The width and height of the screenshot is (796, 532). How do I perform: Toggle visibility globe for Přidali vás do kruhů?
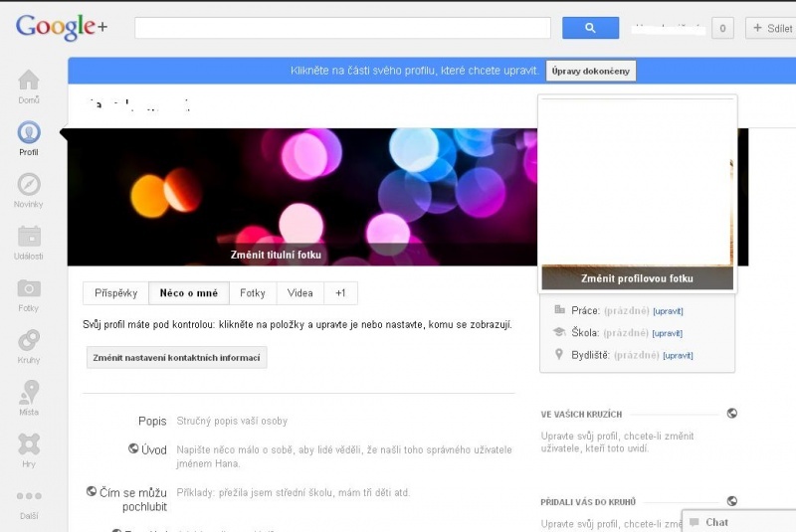(732, 501)
